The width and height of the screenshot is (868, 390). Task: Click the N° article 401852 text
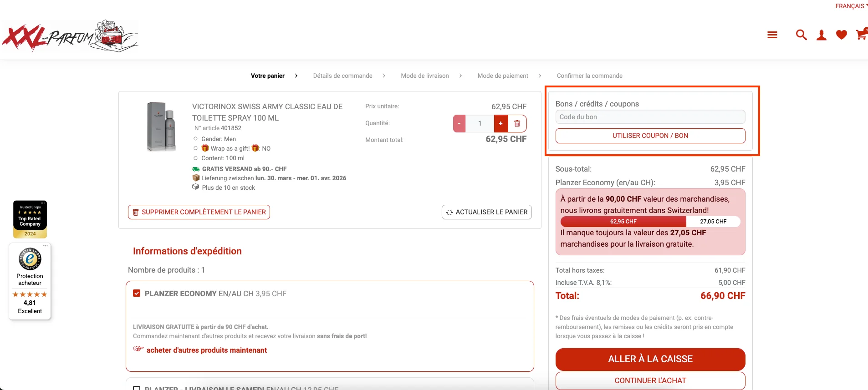click(218, 128)
